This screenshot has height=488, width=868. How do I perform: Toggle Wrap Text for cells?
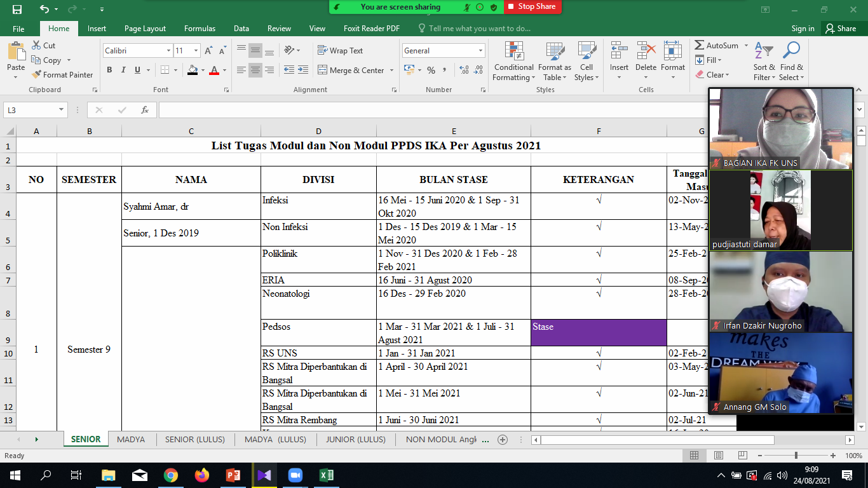tap(340, 51)
